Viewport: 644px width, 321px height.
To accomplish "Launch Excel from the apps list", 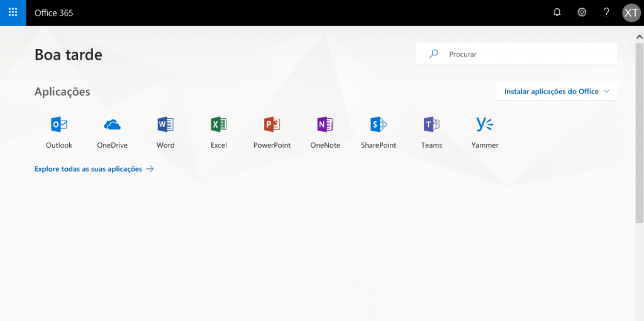I will (x=218, y=132).
